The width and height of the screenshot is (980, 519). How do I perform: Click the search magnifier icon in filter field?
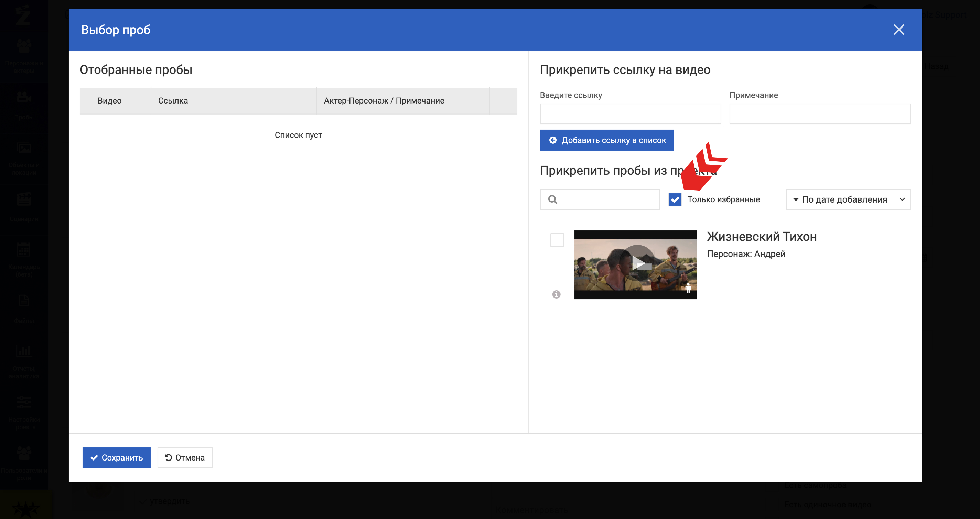(x=552, y=199)
